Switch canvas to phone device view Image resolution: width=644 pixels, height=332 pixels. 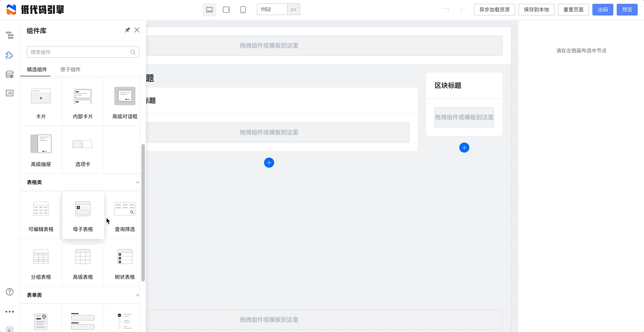243,10
